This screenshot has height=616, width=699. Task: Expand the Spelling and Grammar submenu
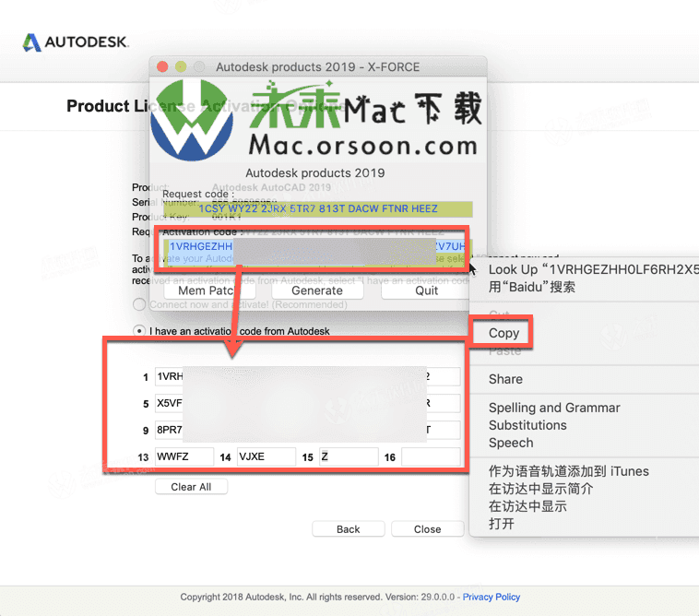point(554,408)
